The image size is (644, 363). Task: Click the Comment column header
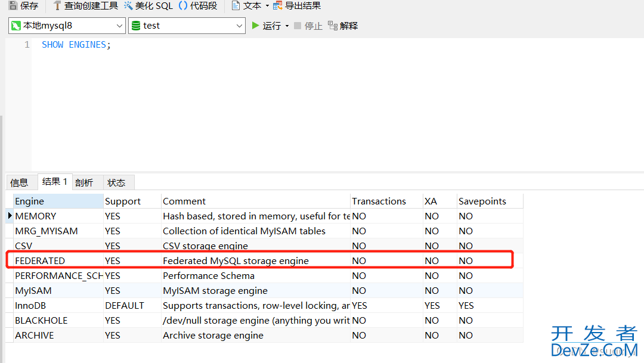[255, 201]
